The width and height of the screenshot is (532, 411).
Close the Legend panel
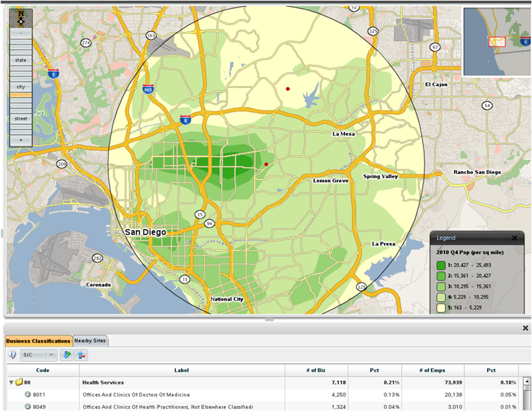click(514, 238)
